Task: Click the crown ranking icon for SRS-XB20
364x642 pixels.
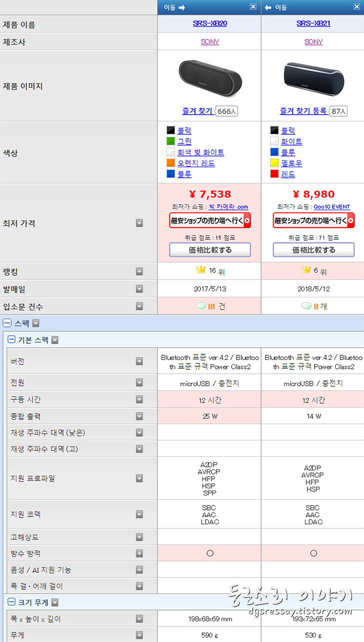Action: pos(201,270)
